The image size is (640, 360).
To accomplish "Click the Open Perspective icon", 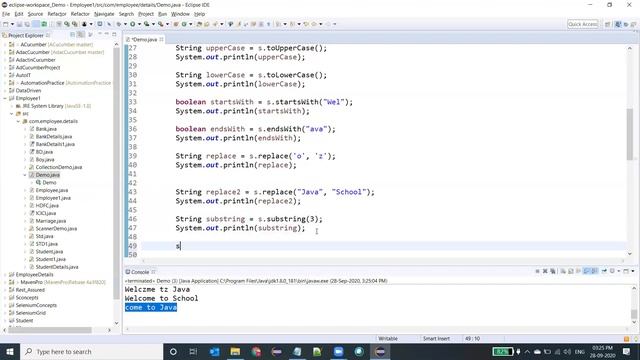I will point(607,24).
